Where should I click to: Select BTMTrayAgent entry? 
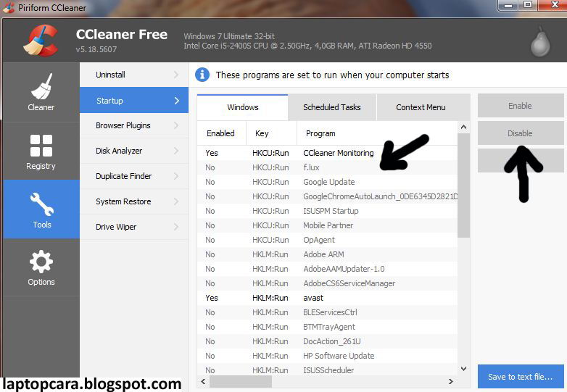coord(327,327)
